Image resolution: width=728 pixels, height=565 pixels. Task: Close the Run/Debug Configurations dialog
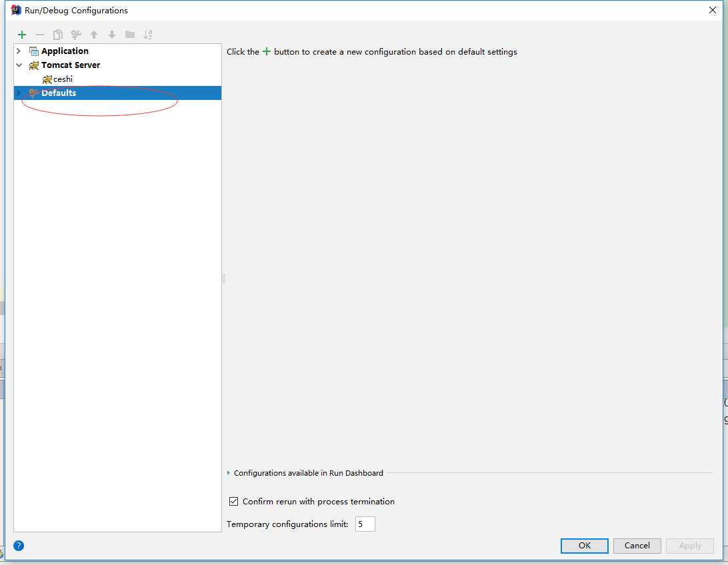713,10
